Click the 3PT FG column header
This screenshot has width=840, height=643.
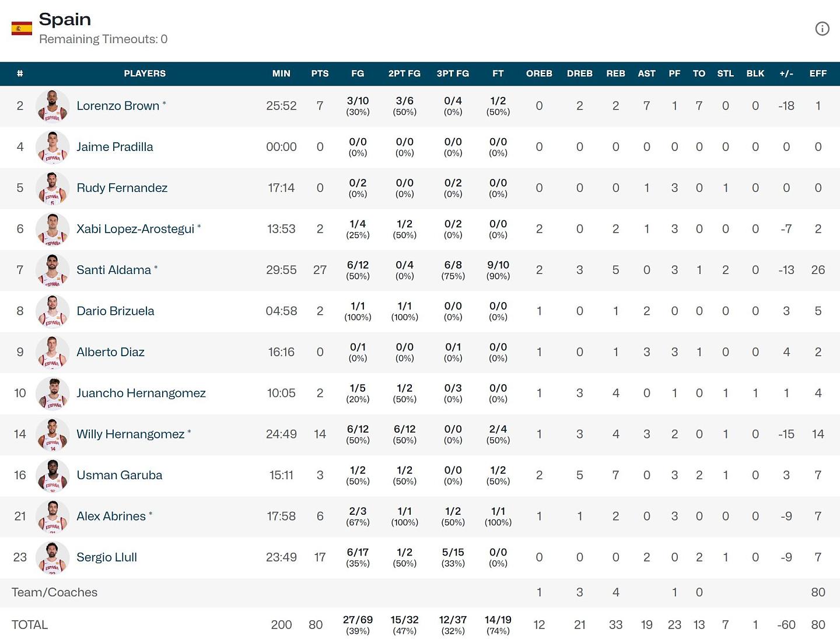[x=453, y=73]
